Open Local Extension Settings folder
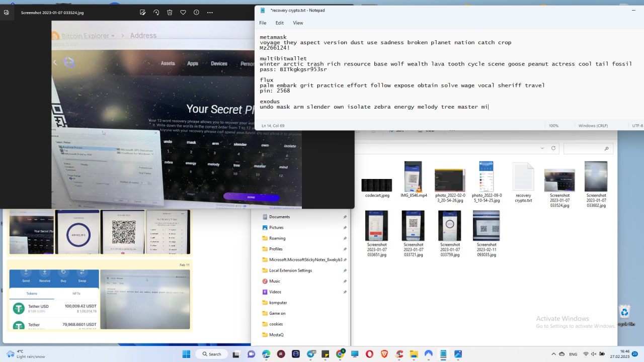Viewport: 644px width, 362px height. (290, 270)
